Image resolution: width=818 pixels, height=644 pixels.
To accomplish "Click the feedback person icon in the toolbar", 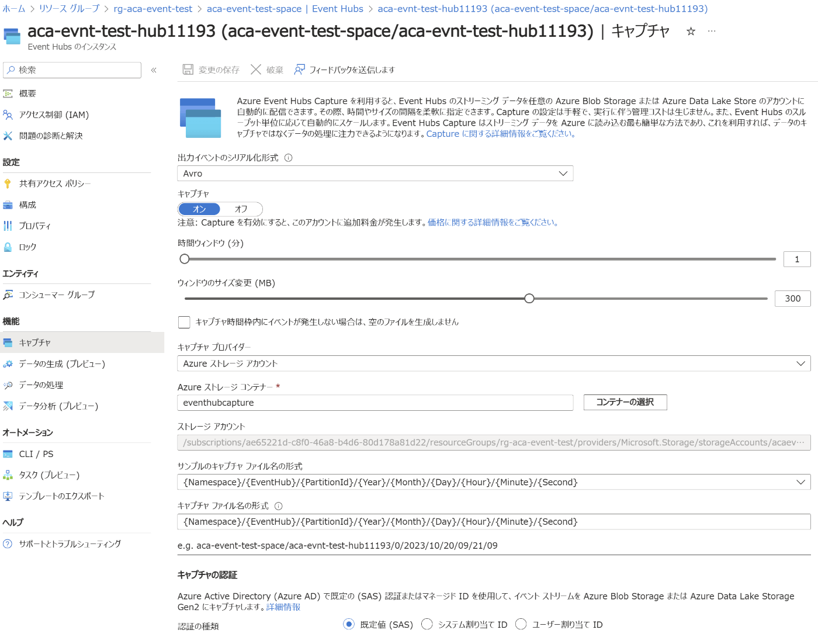I will pyautogui.click(x=299, y=70).
